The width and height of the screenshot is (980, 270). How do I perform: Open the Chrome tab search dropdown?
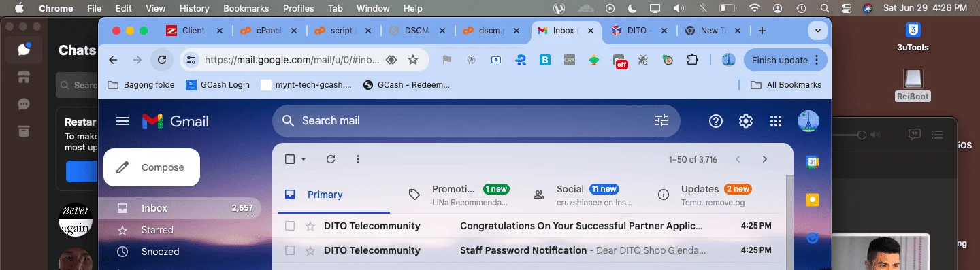tap(817, 31)
